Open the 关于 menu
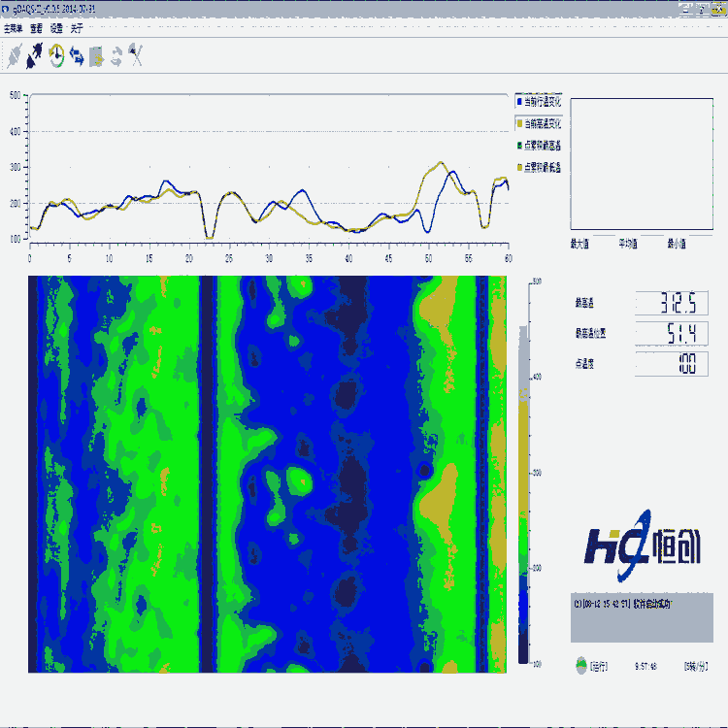The width and height of the screenshot is (728, 728). click(77, 29)
